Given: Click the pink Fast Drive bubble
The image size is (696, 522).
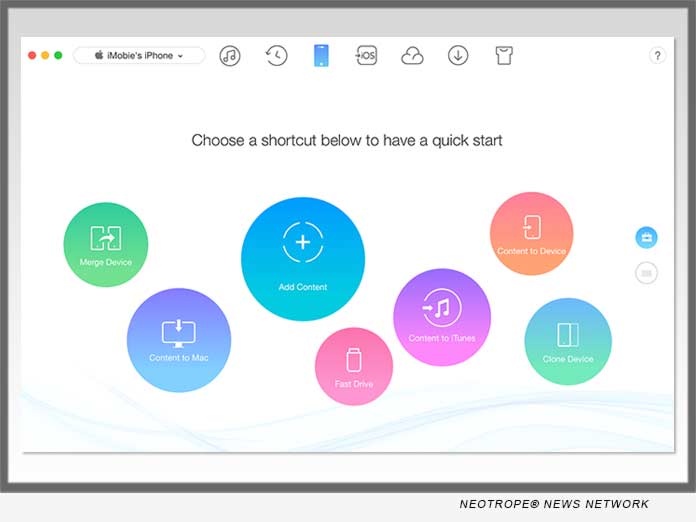Looking at the screenshot, I should (x=354, y=367).
